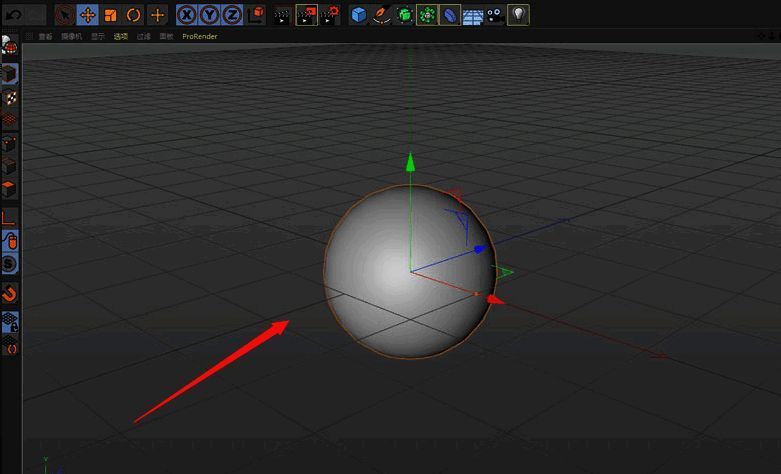
Task: Activate the Live Selection tool
Action: tap(64, 15)
